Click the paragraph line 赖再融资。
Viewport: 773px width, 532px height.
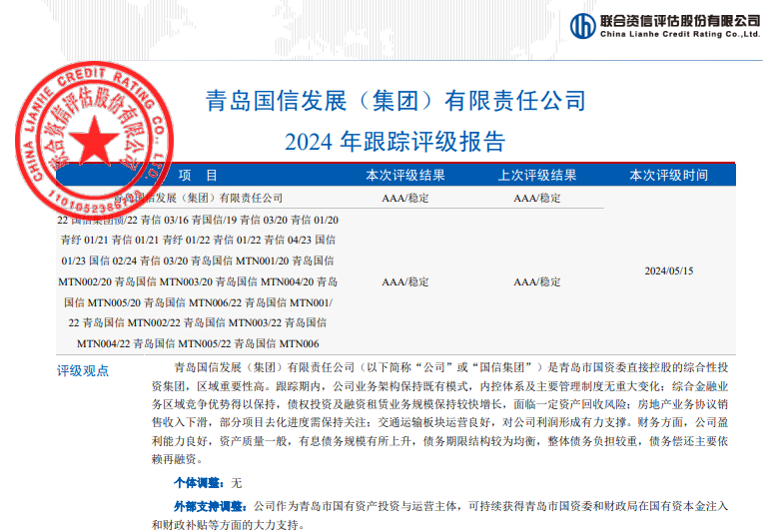pos(177,459)
